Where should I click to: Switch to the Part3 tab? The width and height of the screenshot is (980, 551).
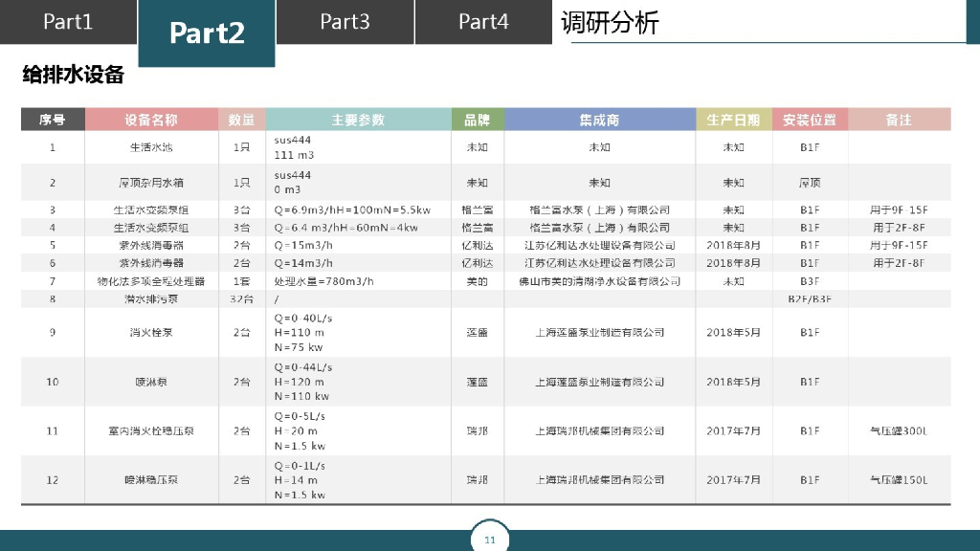tap(345, 21)
